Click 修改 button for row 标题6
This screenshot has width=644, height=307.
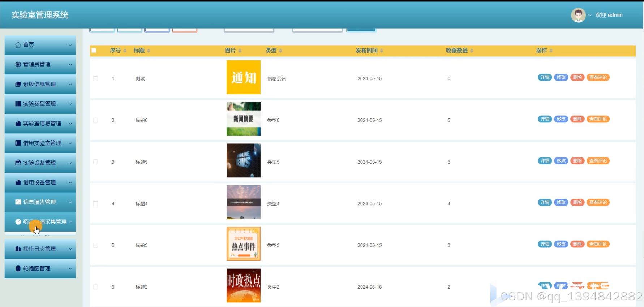point(561,119)
